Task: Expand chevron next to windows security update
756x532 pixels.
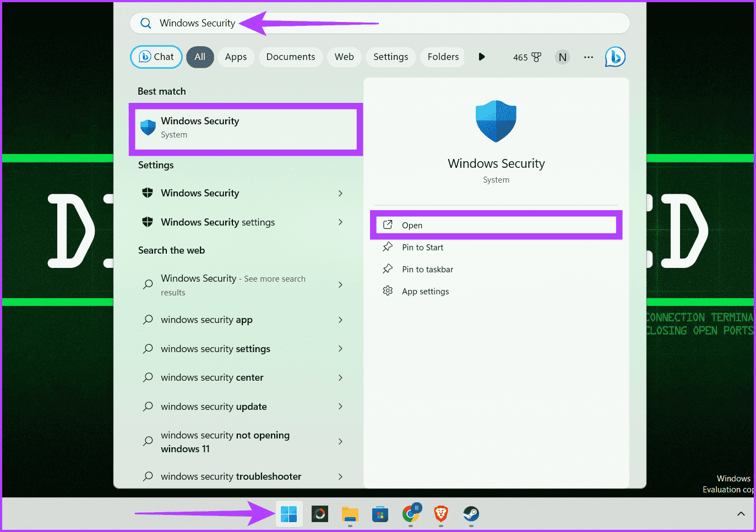Action: tap(340, 407)
